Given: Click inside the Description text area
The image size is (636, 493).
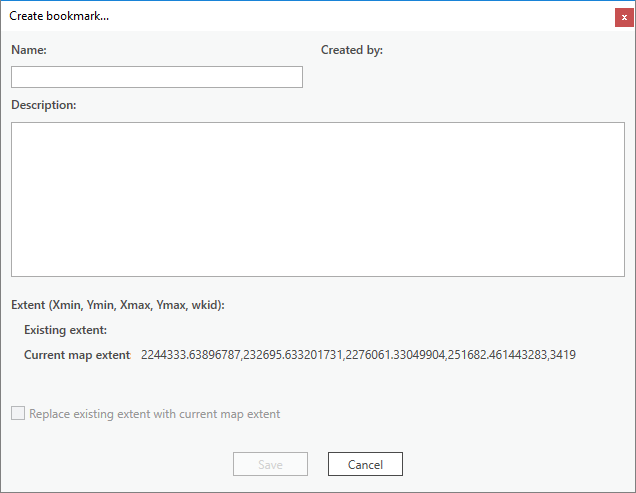Looking at the screenshot, I should (x=318, y=199).
